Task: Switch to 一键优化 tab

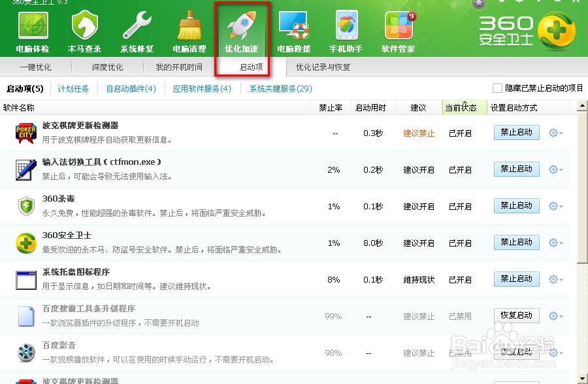Action: click(36, 67)
